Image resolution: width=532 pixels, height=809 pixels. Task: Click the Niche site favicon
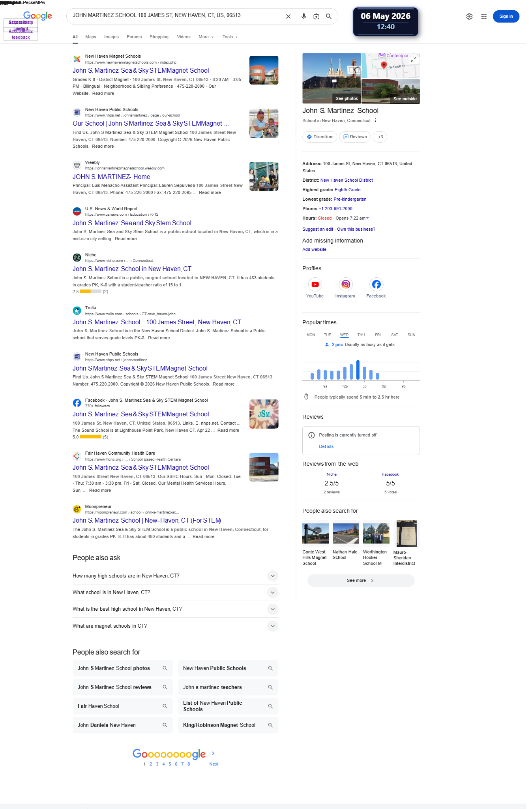point(77,258)
